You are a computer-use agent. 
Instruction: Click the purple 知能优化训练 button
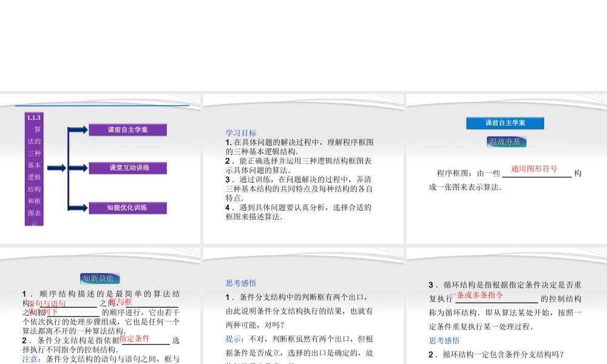pyautogui.click(x=127, y=207)
